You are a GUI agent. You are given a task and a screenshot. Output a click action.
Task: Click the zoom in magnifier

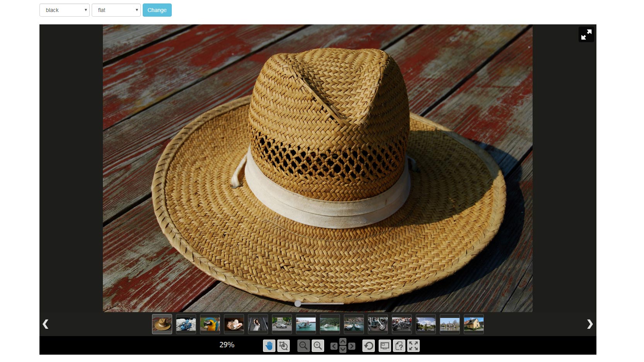point(318,346)
